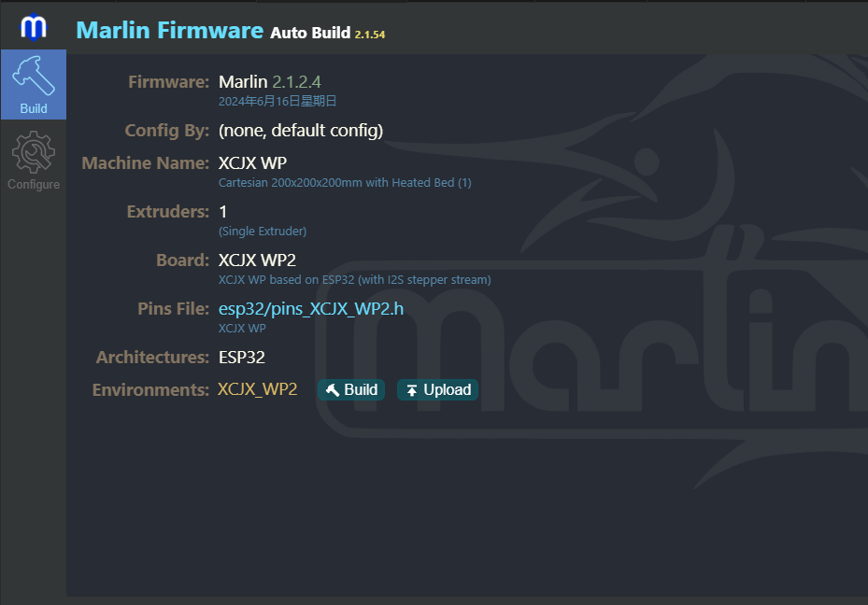Screen dimensions: 868x605
Task: Click the Environments: field label
Action: [x=151, y=390]
